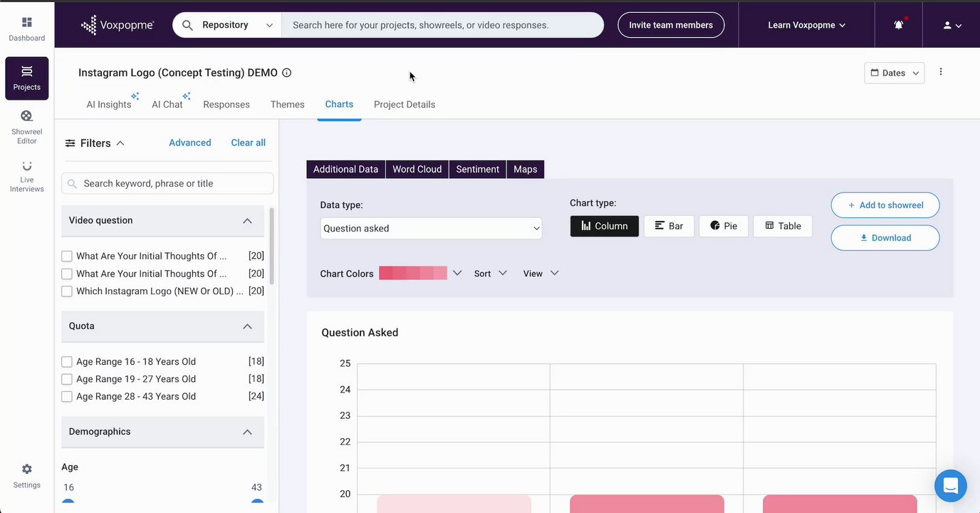Click the info icon beside project title
Image resolution: width=980 pixels, height=513 pixels.
[x=287, y=73]
